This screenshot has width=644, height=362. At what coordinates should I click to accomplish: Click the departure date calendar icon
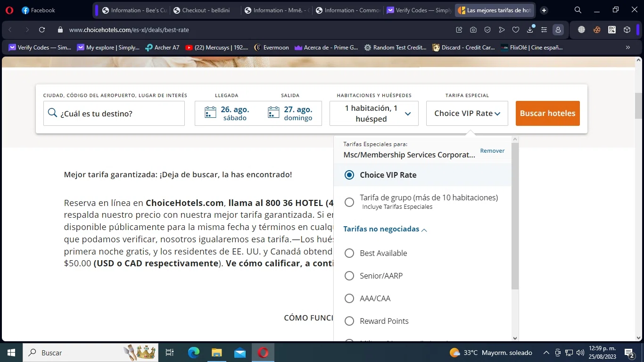273,113
